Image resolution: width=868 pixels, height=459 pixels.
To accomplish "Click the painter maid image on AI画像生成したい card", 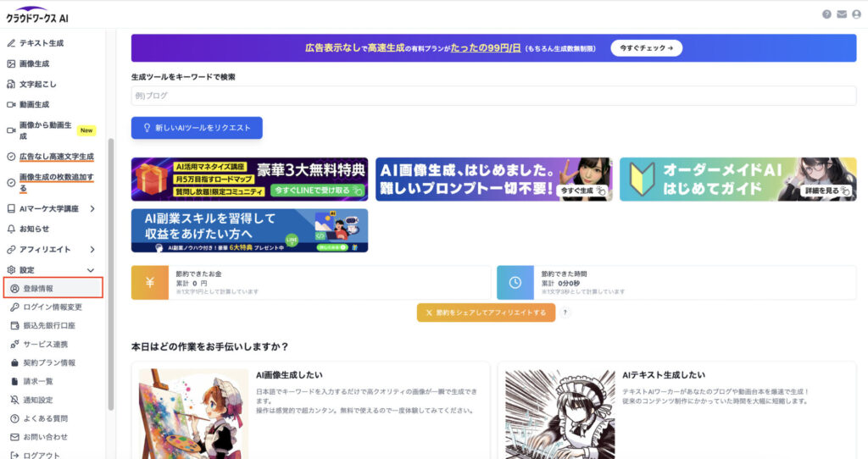I will [193, 413].
